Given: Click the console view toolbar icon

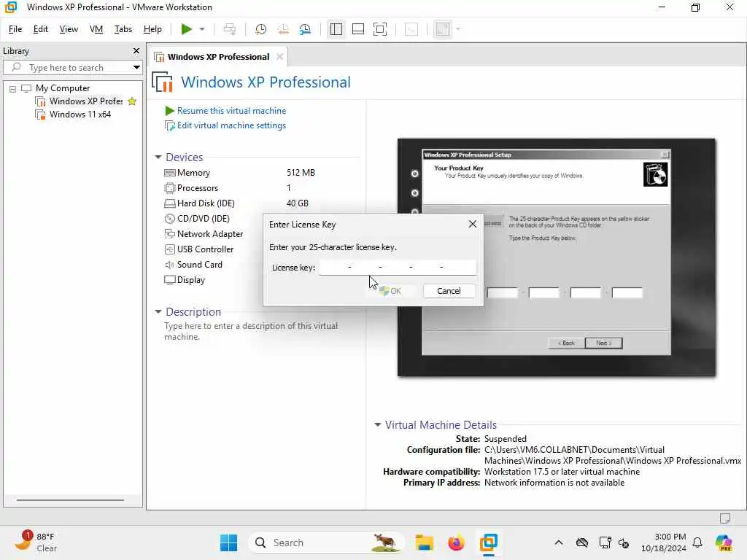Looking at the screenshot, I should (x=411, y=29).
